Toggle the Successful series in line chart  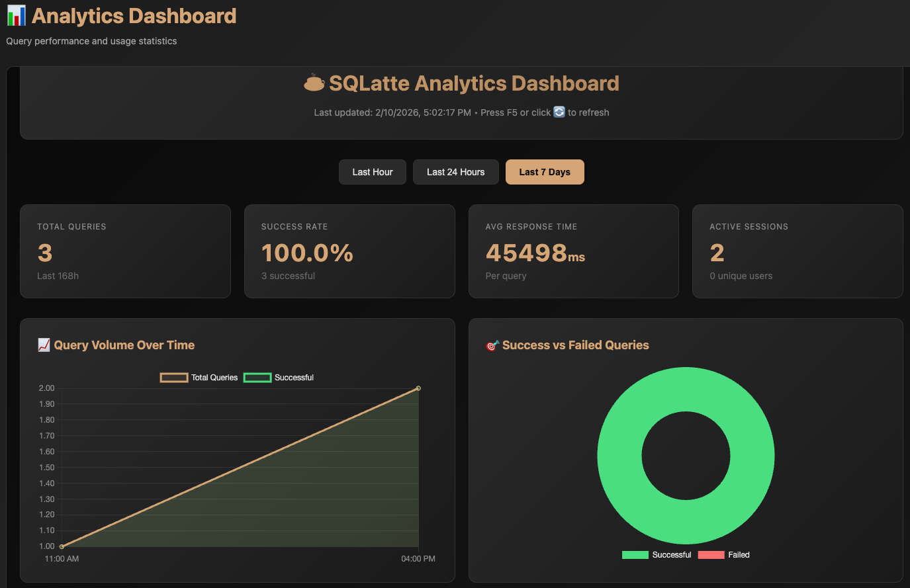click(x=278, y=377)
